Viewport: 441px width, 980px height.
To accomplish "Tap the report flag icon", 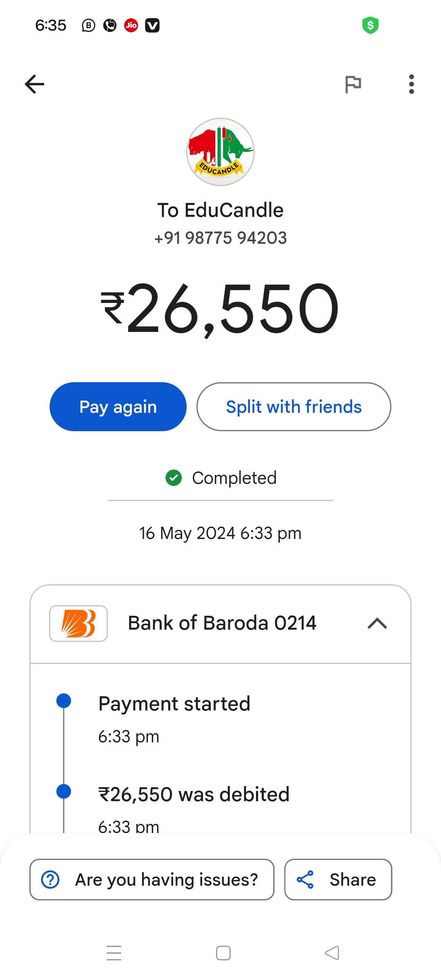I will tap(353, 85).
